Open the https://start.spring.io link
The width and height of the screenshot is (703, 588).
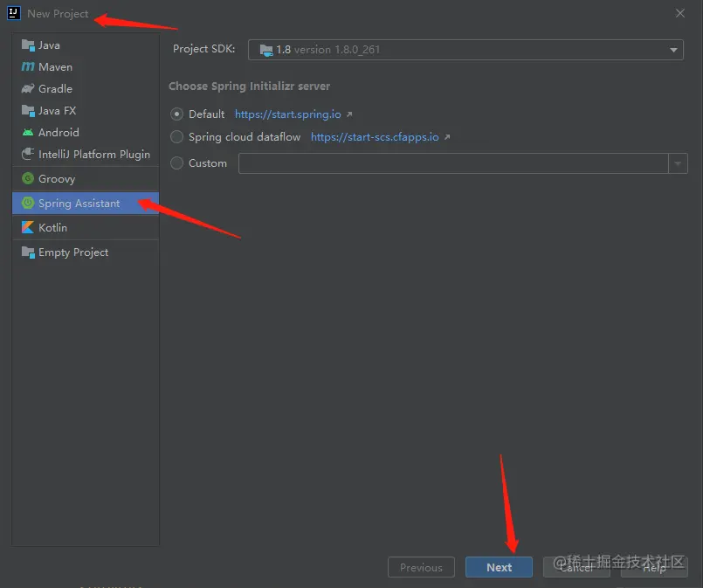[288, 114]
